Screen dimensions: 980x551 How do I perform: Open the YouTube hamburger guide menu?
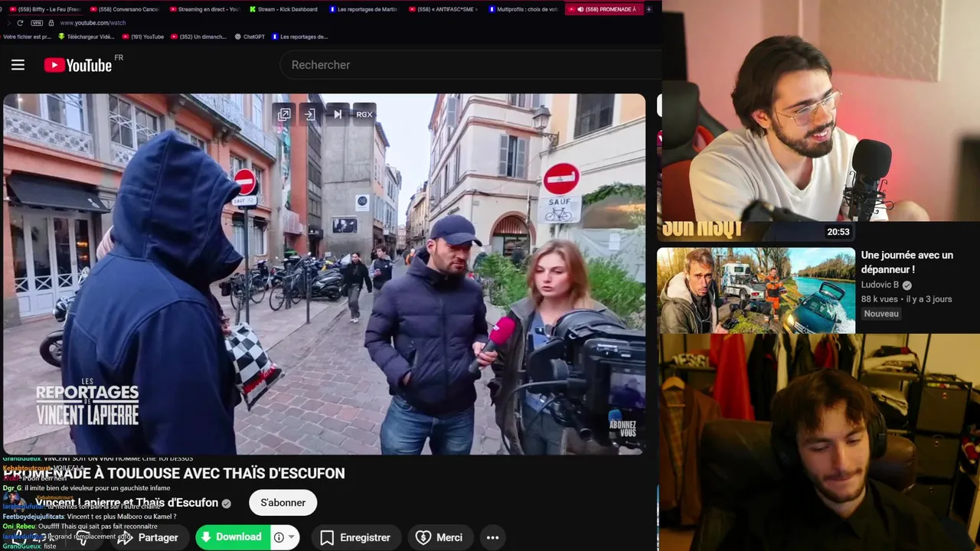pyautogui.click(x=18, y=65)
